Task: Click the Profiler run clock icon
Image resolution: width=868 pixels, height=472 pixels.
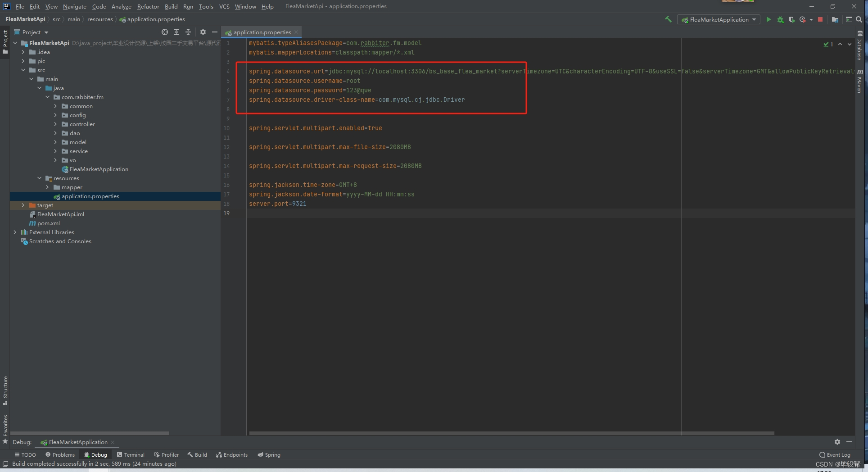Action: (802, 19)
